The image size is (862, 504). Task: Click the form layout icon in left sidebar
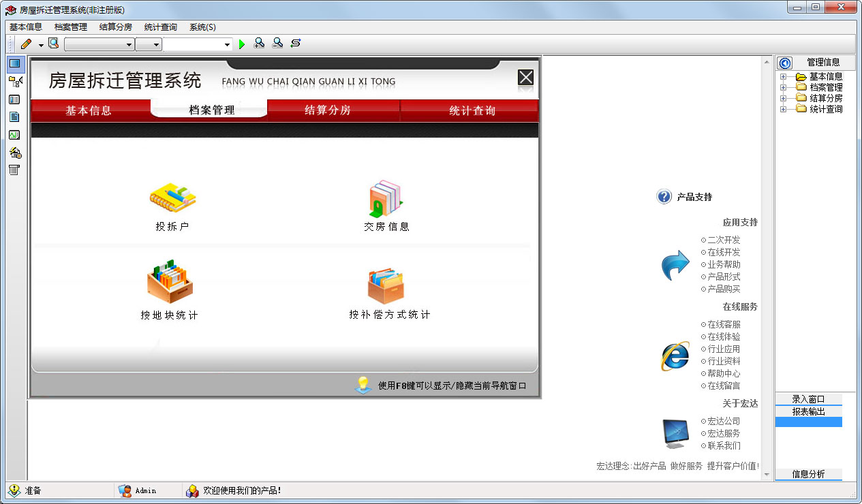pyautogui.click(x=14, y=99)
